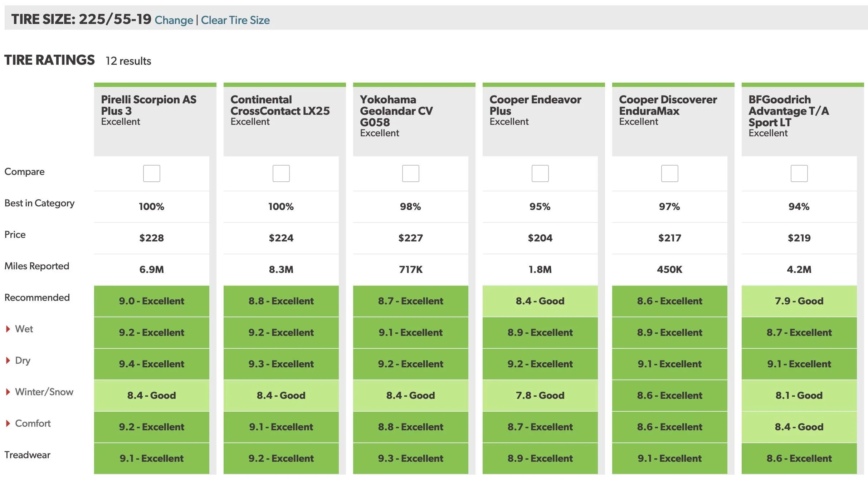This screenshot has width=868, height=480.
Task: Click the "8.1 - Good" Winter/Snow rating
Action: click(x=799, y=395)
